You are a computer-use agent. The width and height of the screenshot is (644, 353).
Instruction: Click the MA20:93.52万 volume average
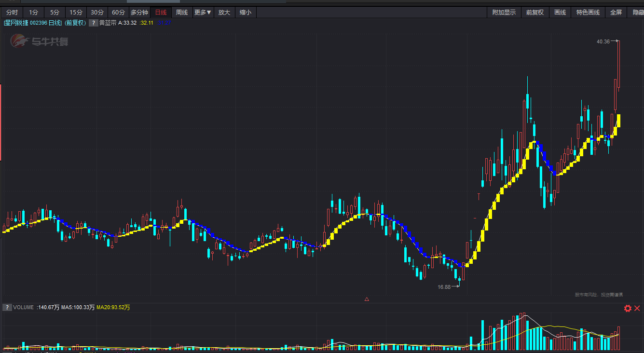point(113,307)
